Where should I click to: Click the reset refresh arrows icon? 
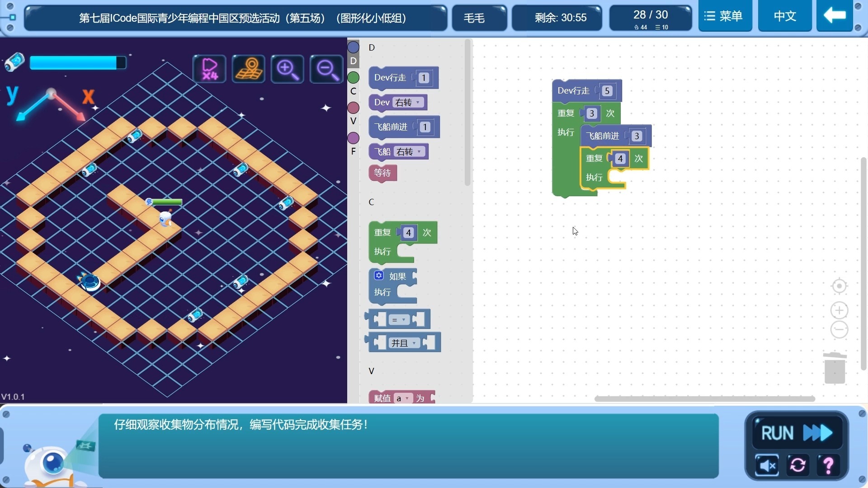click(x=797, y=465)
